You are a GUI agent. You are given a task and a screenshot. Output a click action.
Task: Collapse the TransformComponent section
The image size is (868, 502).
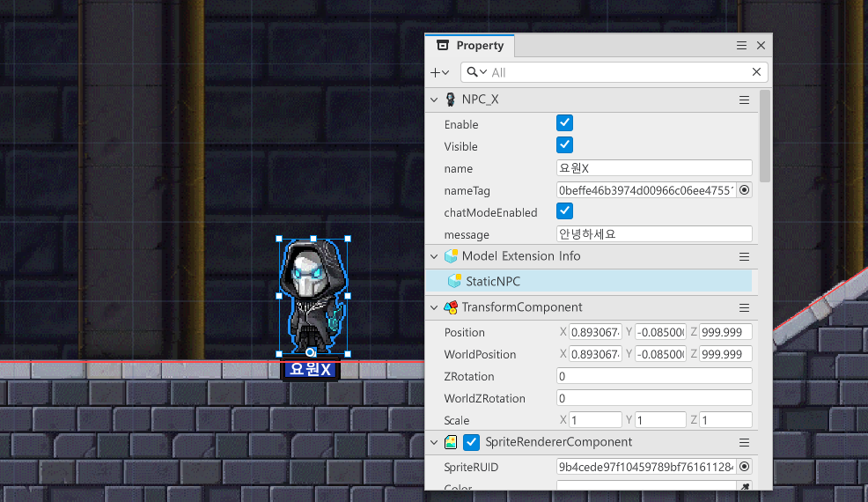tap(434, 307)
